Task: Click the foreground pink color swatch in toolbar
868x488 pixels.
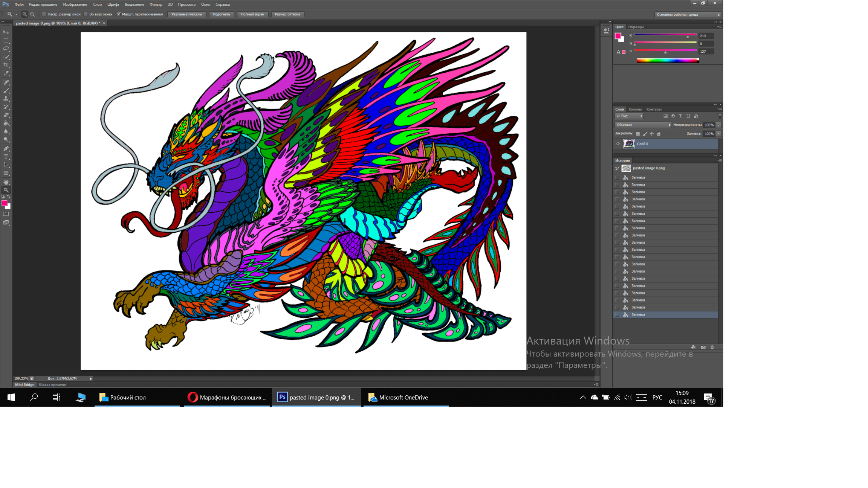Action: [5, 203]
